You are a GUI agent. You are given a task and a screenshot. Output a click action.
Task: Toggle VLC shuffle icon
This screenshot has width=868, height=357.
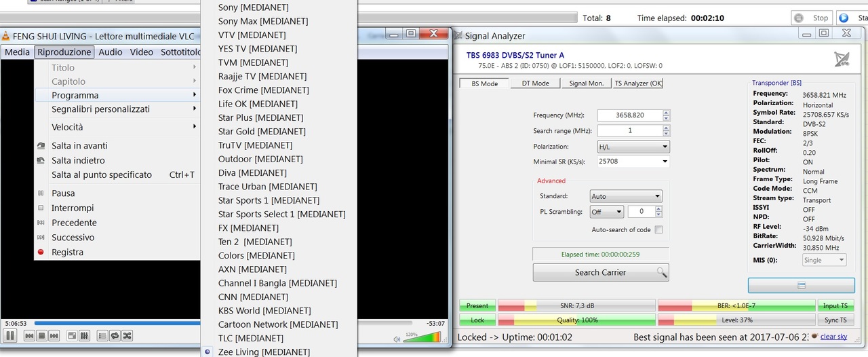pos(127,335)
